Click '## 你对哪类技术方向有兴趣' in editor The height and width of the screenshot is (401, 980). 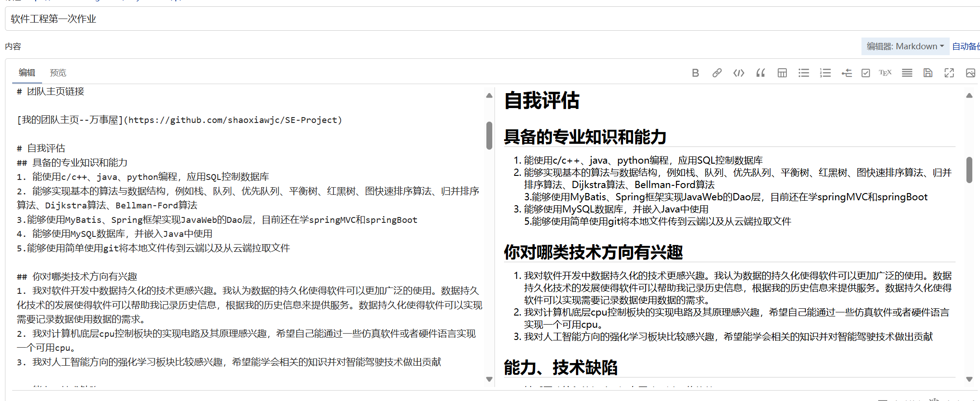[77, 276]
